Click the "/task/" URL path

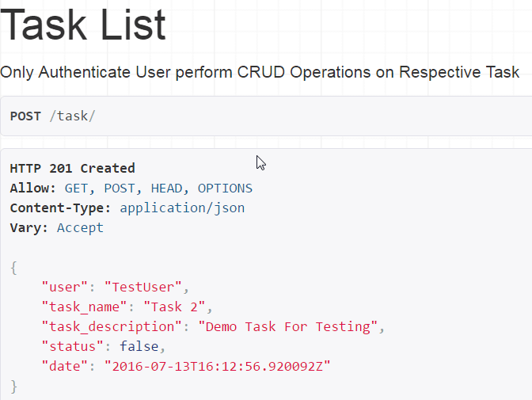(x=72, y=116)
